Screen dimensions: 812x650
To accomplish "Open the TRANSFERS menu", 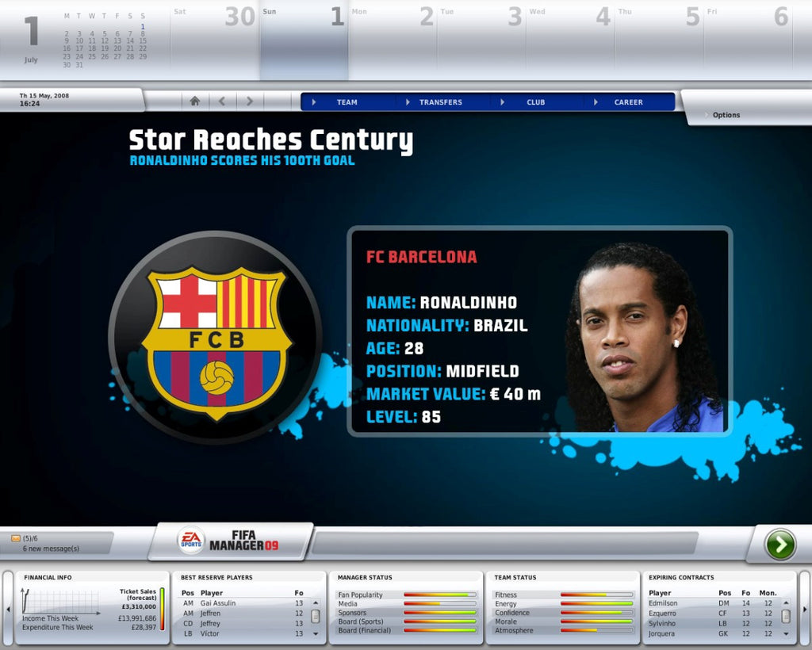I will point(440,102).
